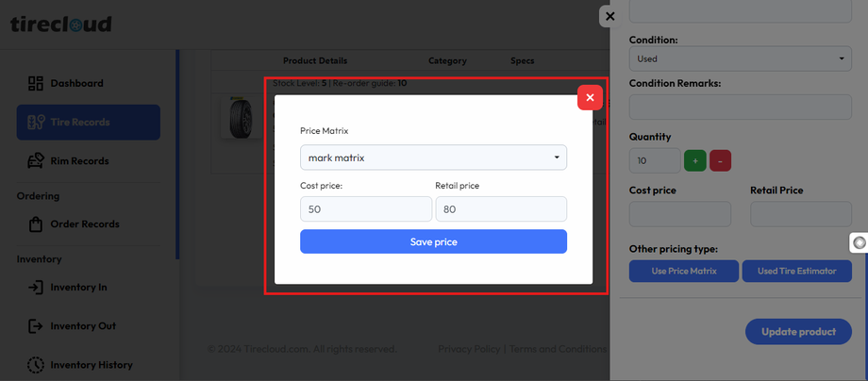The width and height of the screenshot is (868, 381).
Task: Click the Rim Records icon
Action: [x=36, y=161]
